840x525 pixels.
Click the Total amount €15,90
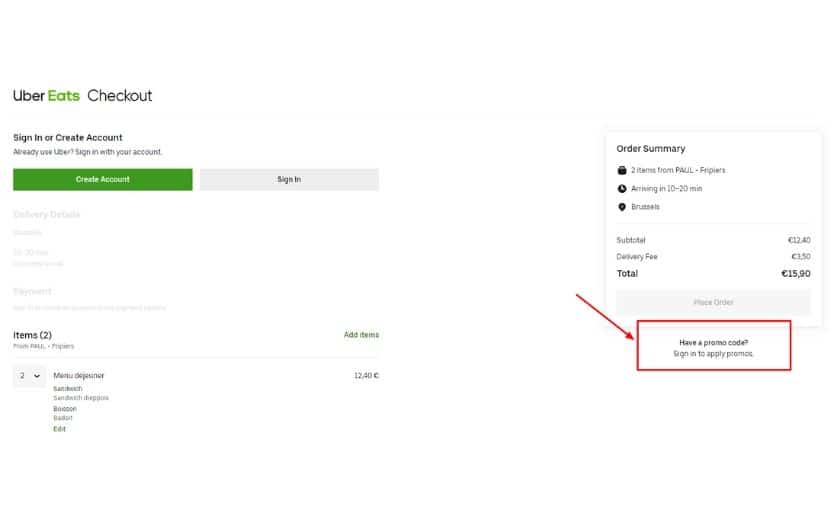click(x=796, y=274)
